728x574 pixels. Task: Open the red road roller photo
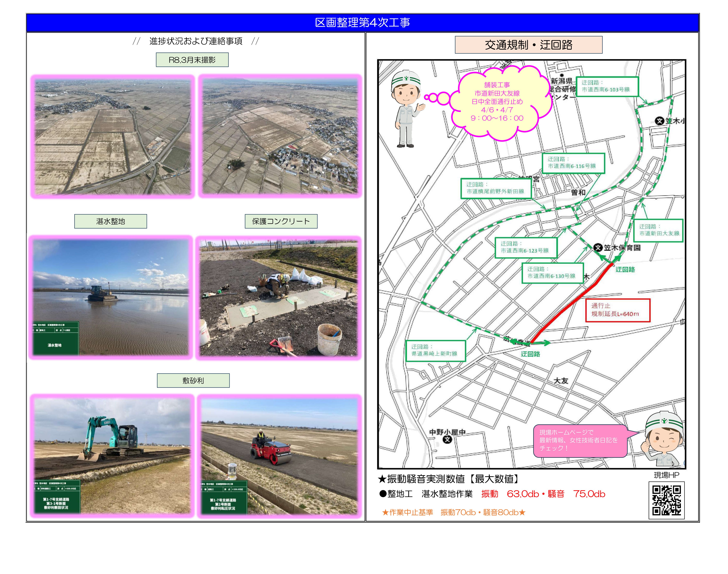(x=279, y=456)
